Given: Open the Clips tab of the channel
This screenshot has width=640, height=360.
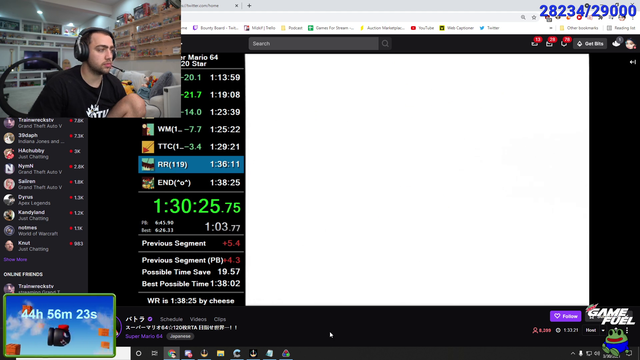Looking at the screenshot, I should [x=220, y=319].
